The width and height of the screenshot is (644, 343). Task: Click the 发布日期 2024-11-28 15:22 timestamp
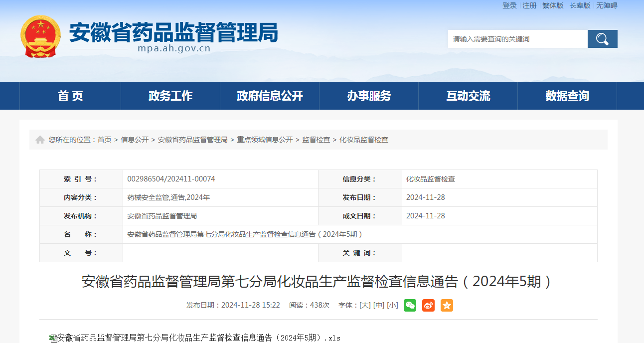(233, 305)
